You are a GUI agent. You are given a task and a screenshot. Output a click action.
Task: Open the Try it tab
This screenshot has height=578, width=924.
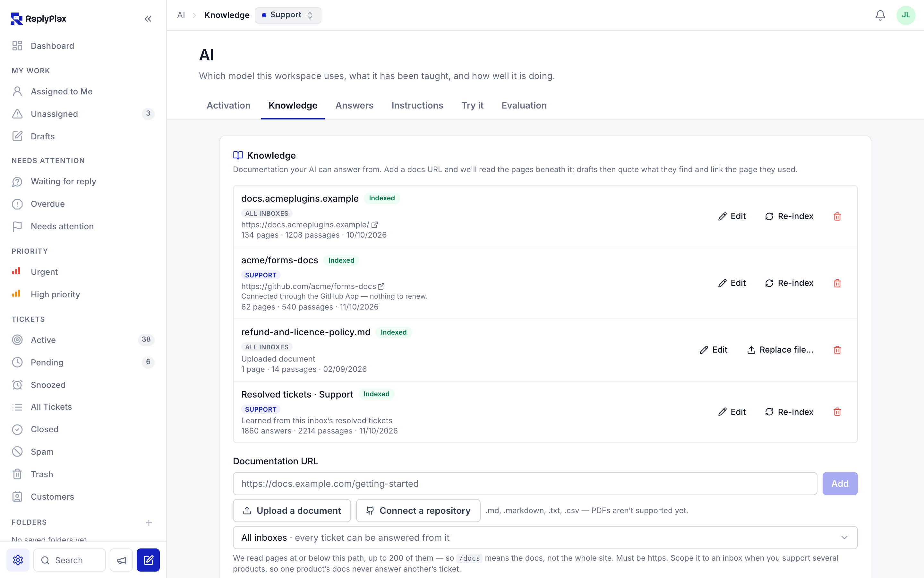(x=472, y=106)
